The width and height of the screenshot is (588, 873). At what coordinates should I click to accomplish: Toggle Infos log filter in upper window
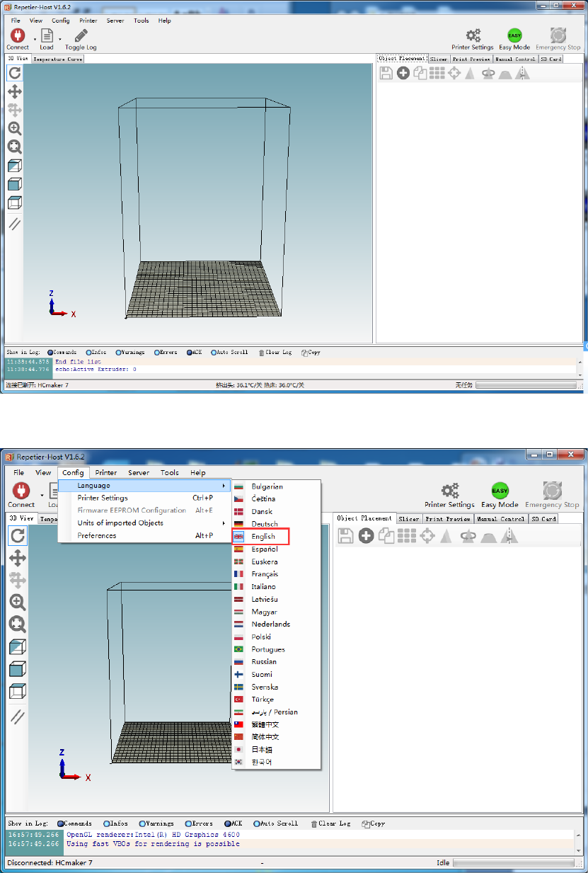[96, 352]
